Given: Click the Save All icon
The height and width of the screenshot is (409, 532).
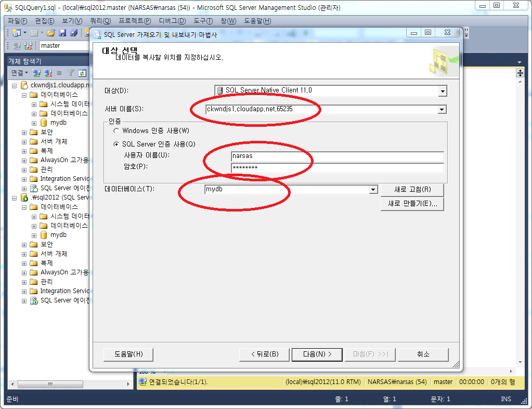Looking at the screenshot, I should 74,33.
